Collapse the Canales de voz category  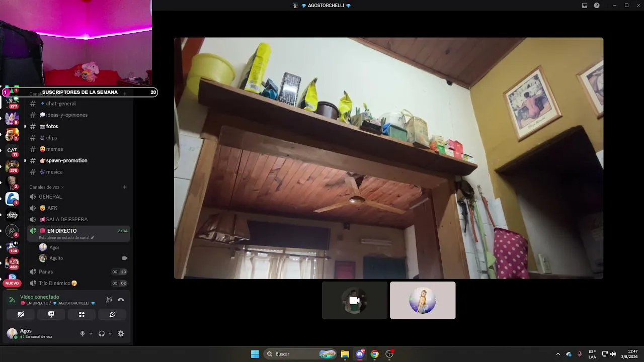47,187
